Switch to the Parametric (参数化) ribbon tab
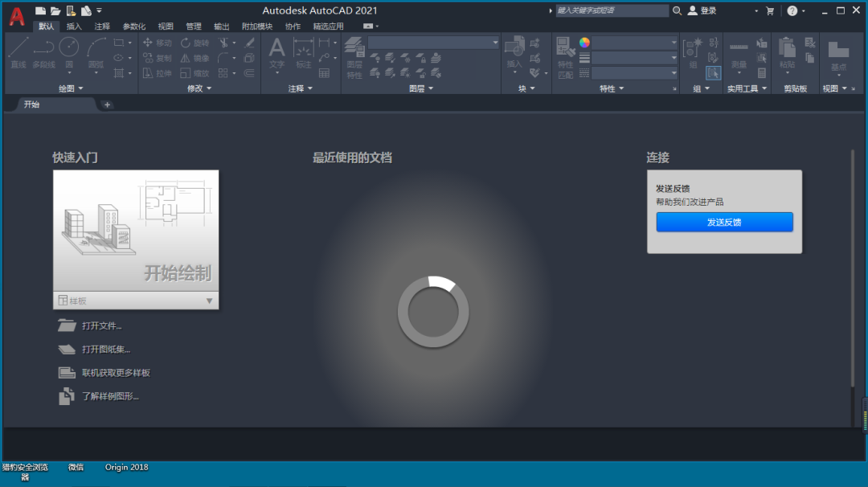Screen dimensions: 868x487 coord(134,26)
